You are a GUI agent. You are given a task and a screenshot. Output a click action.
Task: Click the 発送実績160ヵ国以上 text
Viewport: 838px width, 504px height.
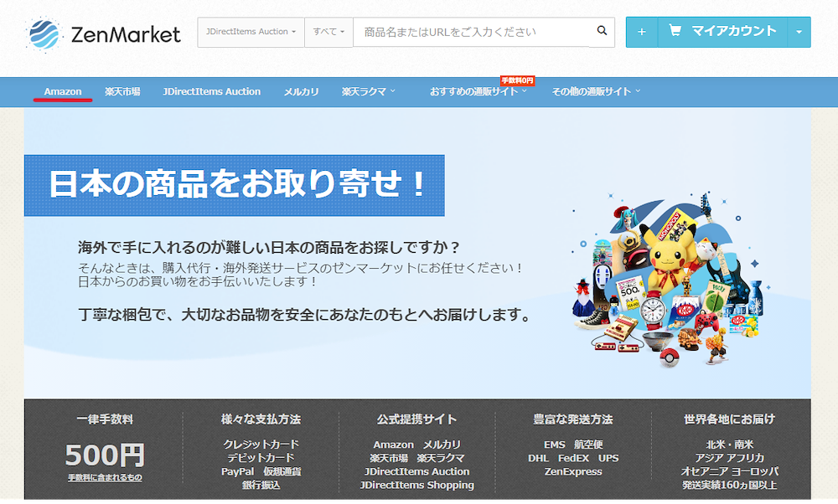point(729,485)
